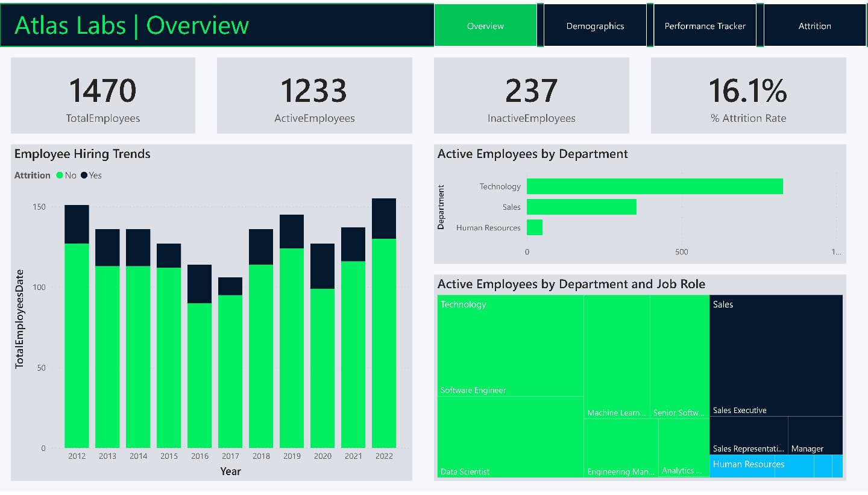This screenshot has width=868, height=495.
Task: Select the TotalEmployees KPI card
Action: click(x=102, y=95)
